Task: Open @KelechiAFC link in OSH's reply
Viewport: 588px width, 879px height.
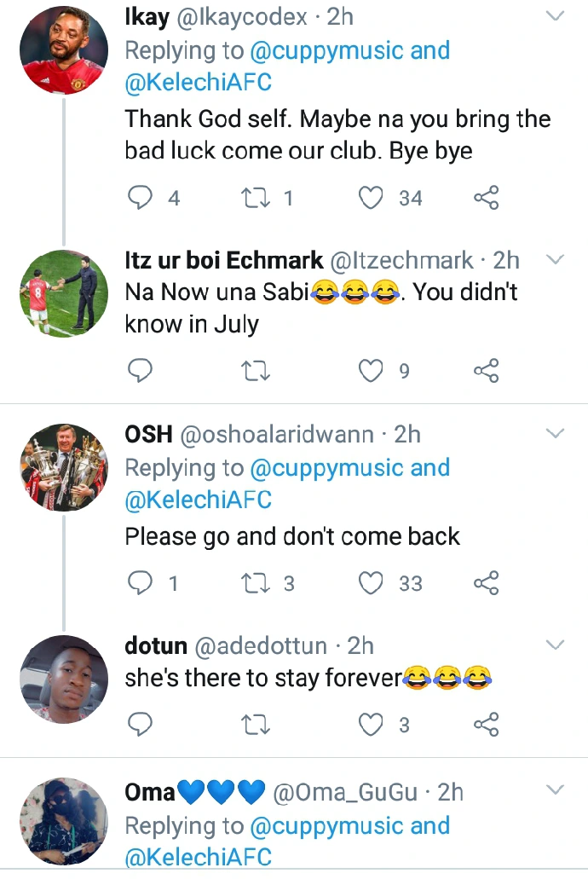Action: coord(199,500)
